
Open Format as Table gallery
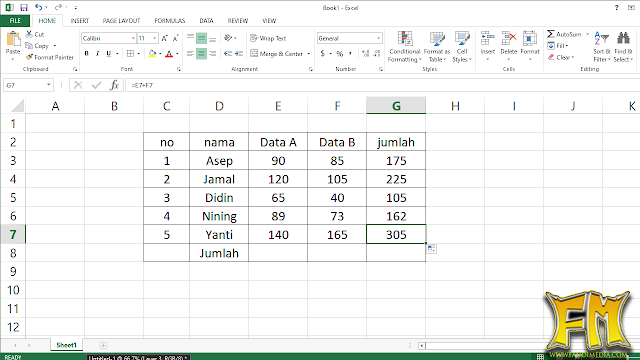click(x=437, y=47)
